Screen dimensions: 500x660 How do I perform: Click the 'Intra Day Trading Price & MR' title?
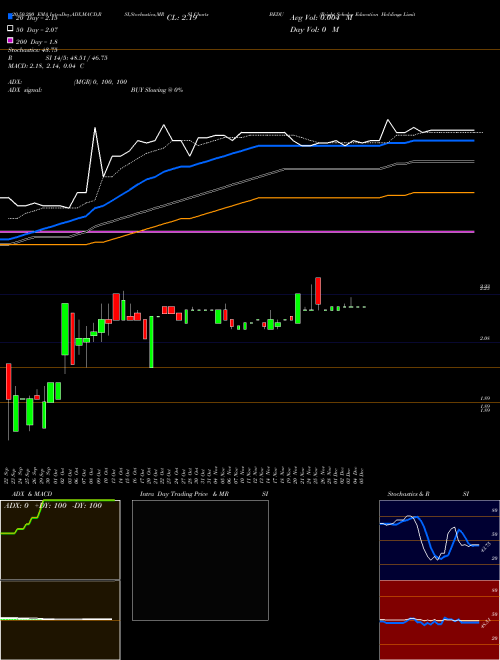click(x=184, y=494)
